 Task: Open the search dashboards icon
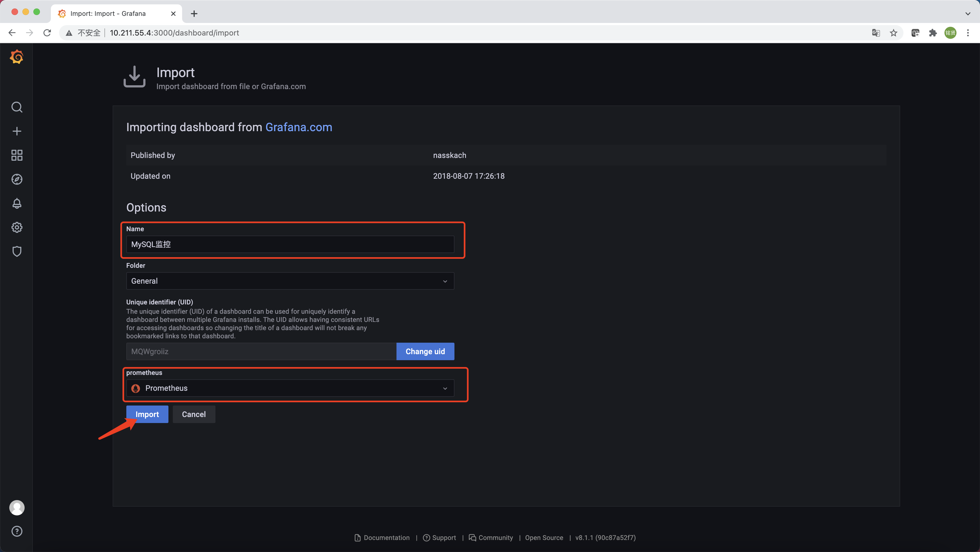click(17, 107)
